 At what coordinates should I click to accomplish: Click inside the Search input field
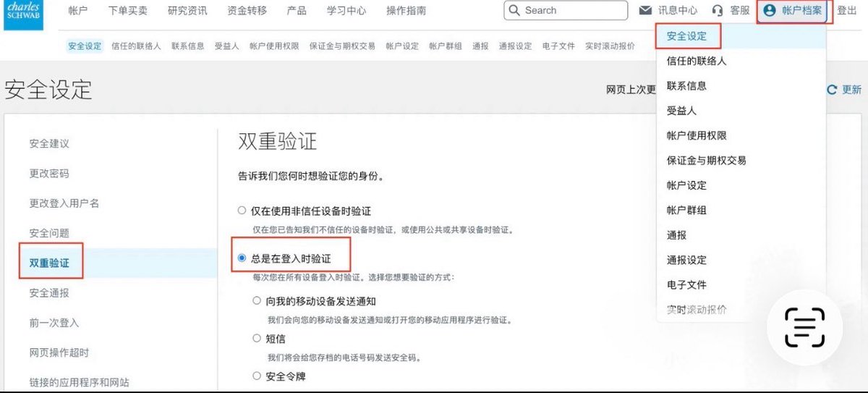tap(566, 11)
